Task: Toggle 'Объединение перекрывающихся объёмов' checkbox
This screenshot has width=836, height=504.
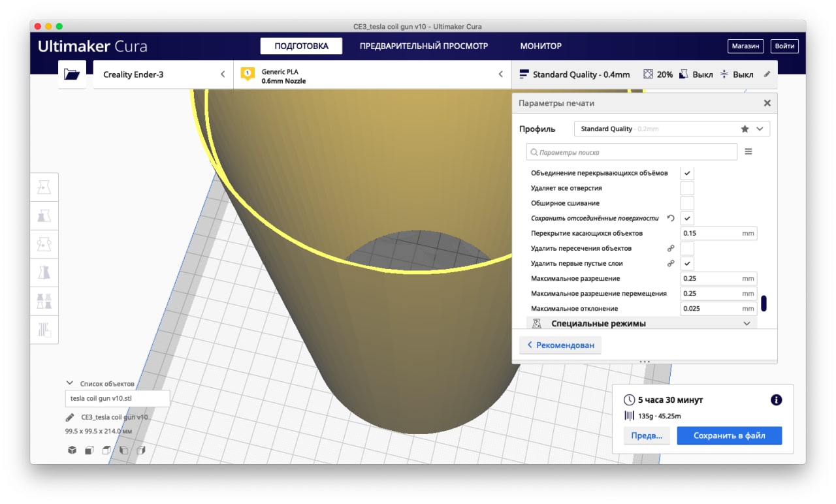Action: 687,173
